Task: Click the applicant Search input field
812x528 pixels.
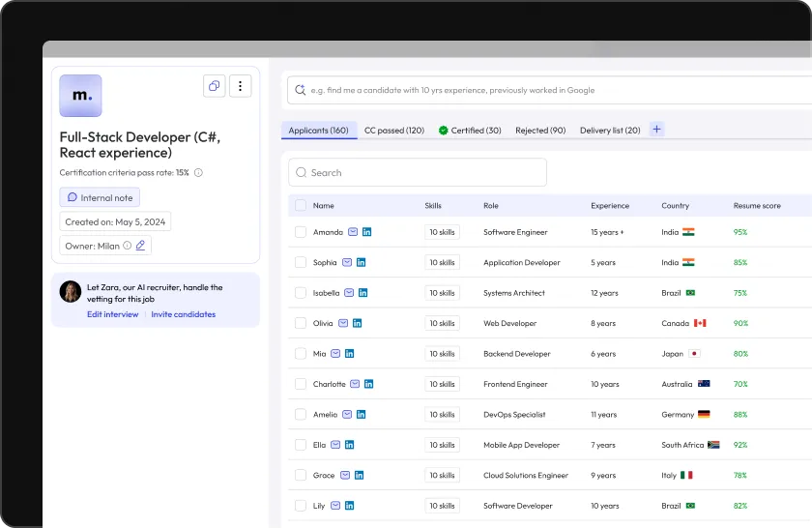Action: point(418,172)
